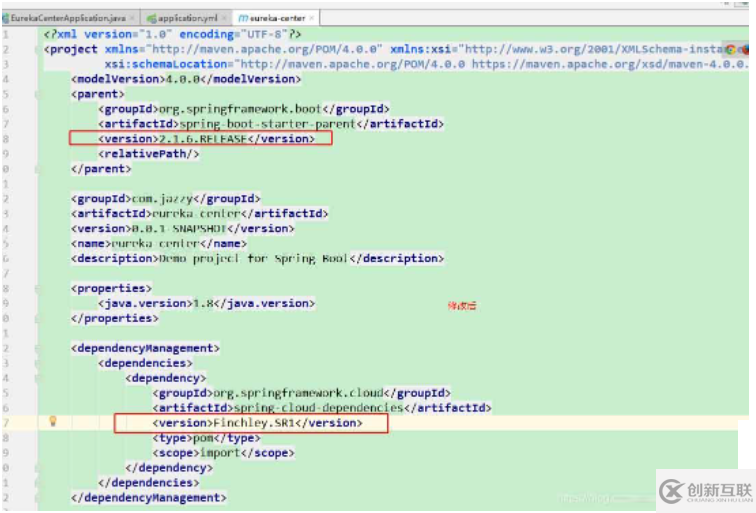Click the modelVersion 4.0.0 line

186,79
